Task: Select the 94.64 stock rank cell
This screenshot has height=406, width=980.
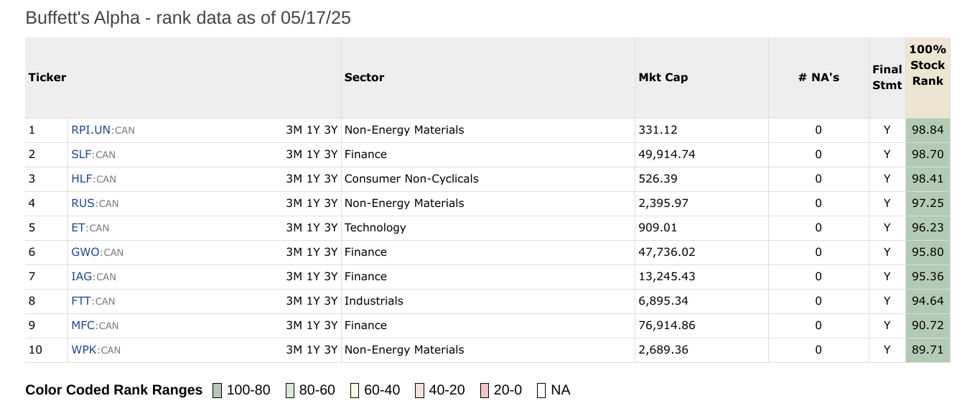Action: [928, 301]
